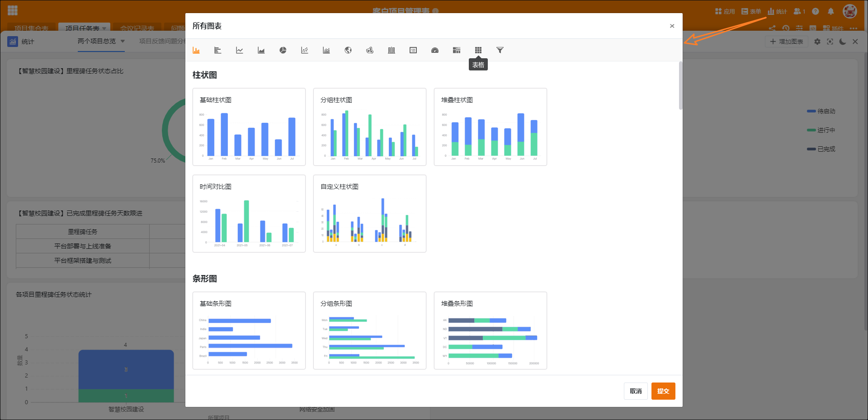The width and height of the screenshot is (868, 420).
Task: Choose the 分组条形图 chart thumbnail
Action: point(370,331)
